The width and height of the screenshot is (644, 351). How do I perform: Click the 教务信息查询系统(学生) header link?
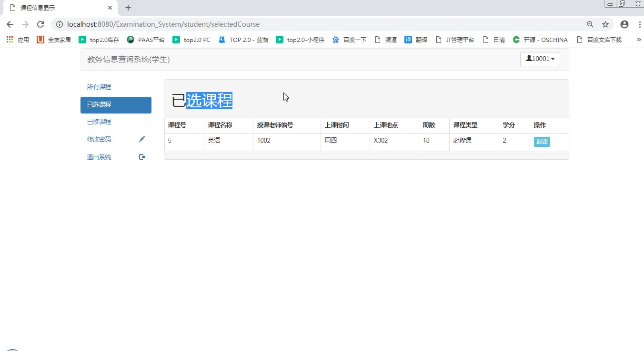(x=129, y=60)
